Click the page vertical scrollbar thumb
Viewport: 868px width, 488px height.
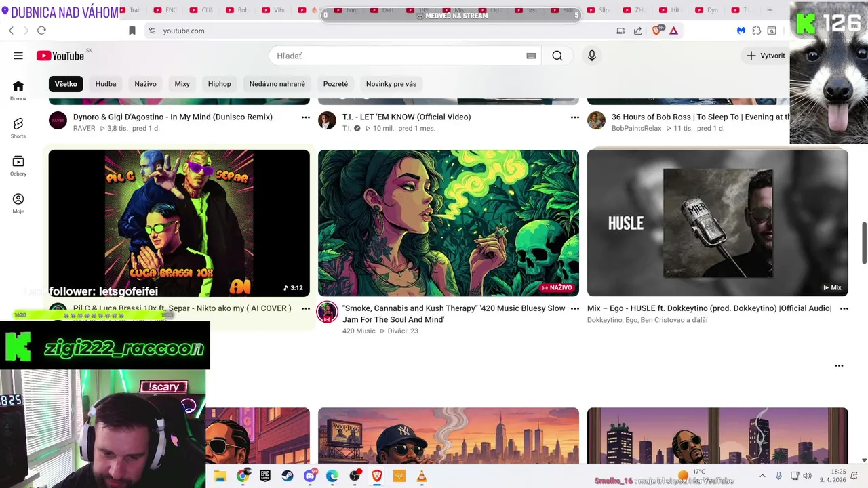(864, 243)
